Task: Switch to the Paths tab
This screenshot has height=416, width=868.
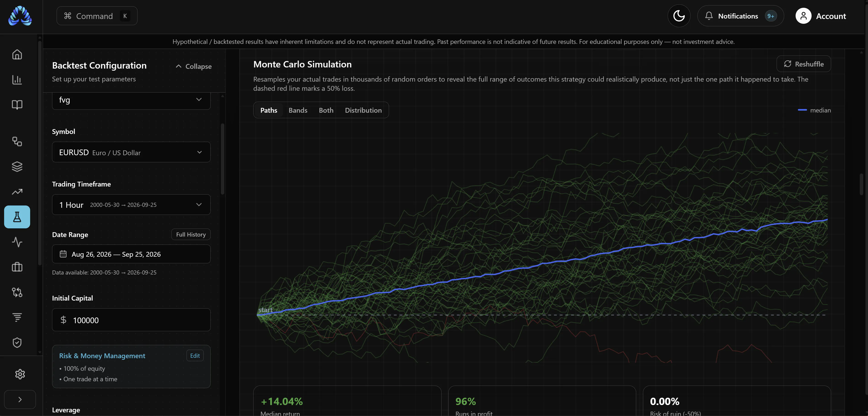Action: [269, 110]
